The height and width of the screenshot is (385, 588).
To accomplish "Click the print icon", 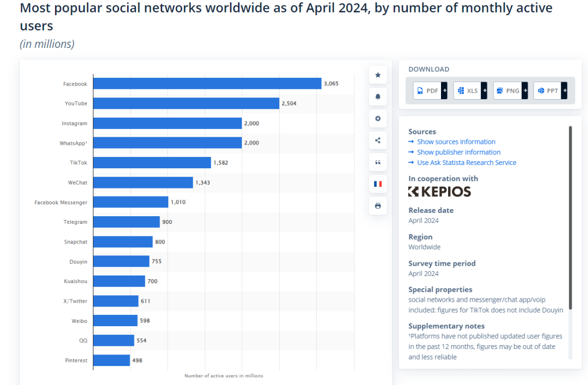I will point(378,206).
